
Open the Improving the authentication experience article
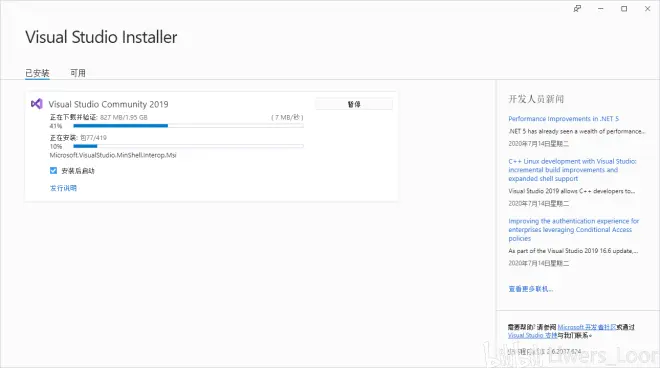[x=573, y=229]
